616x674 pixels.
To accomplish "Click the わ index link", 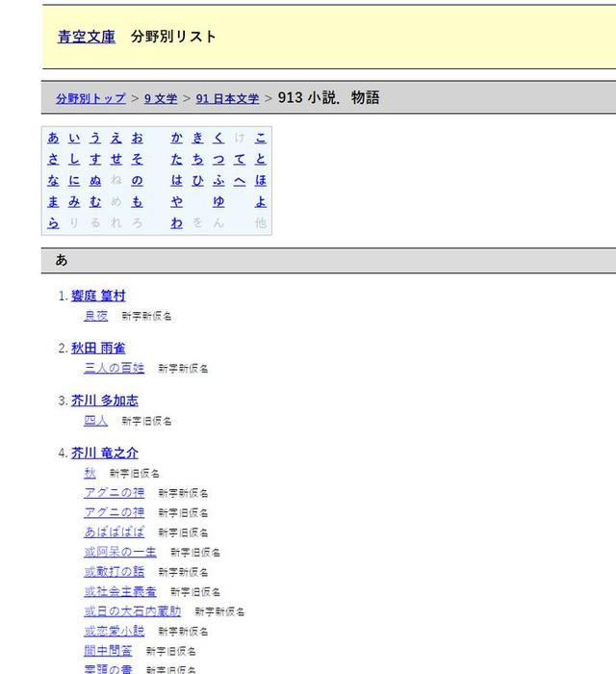I will [x=176, y=222].
